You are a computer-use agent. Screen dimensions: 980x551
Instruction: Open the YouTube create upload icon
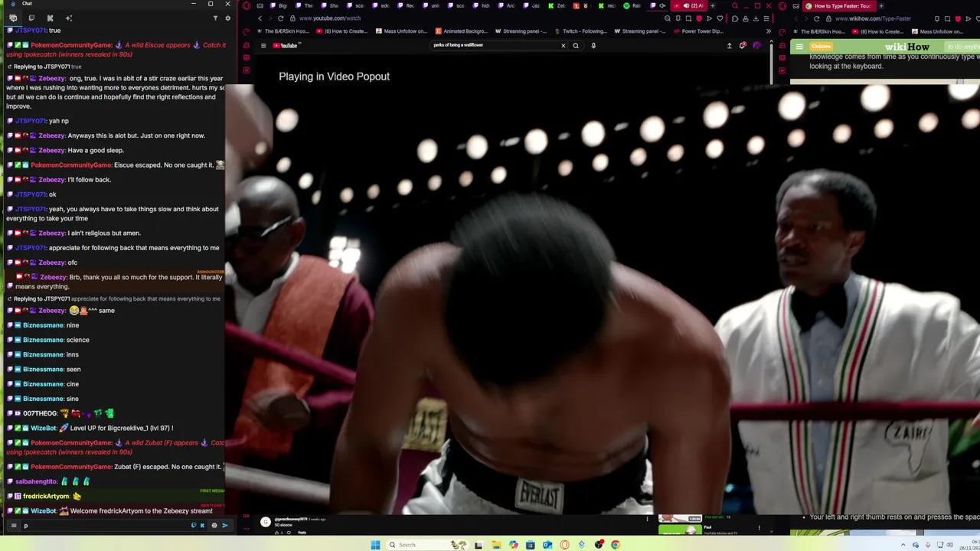(729, 45)
